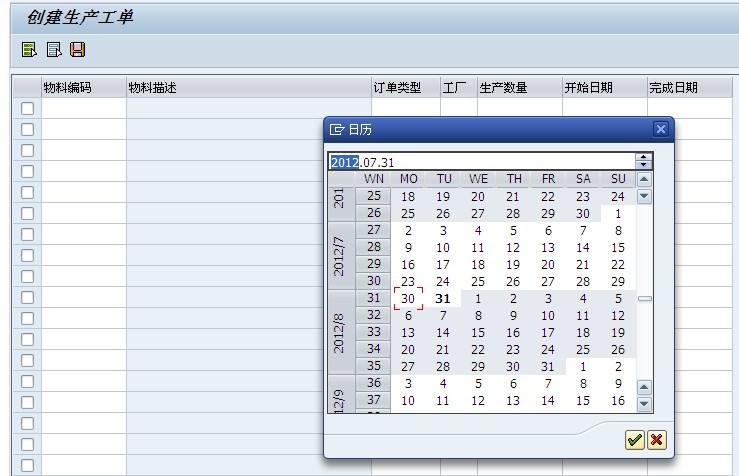Image resolution: width=739 pixels, height=476 pixels.
Task: Click the 2012/7 month label in calendar
Action: click(x=341, y=256)
